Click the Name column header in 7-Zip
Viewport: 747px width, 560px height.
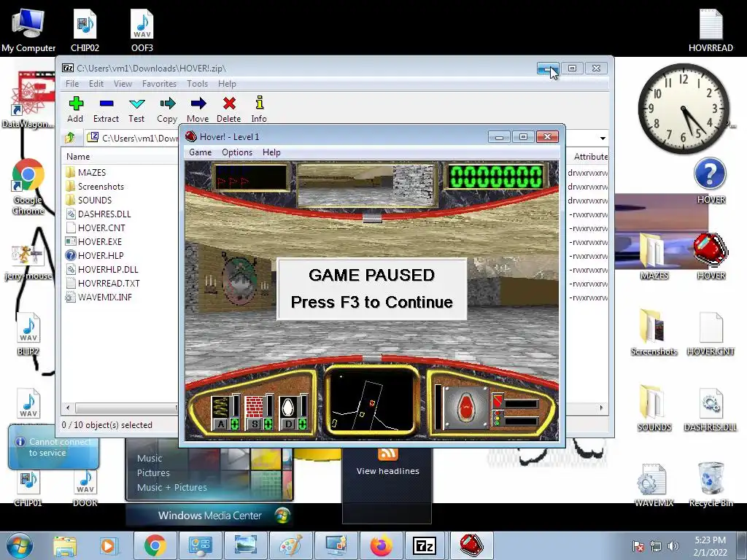coord(120,157)
